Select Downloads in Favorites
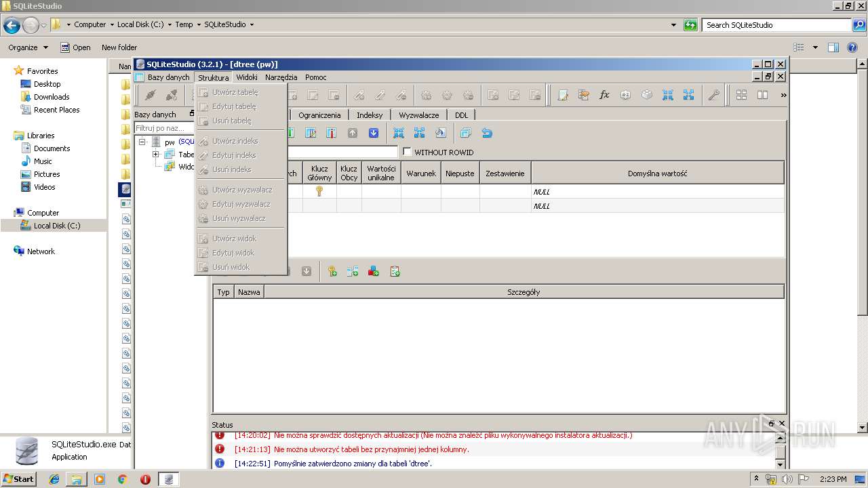Image resolution: width=868 pixels, height=488 pixels. click(52, 97)
